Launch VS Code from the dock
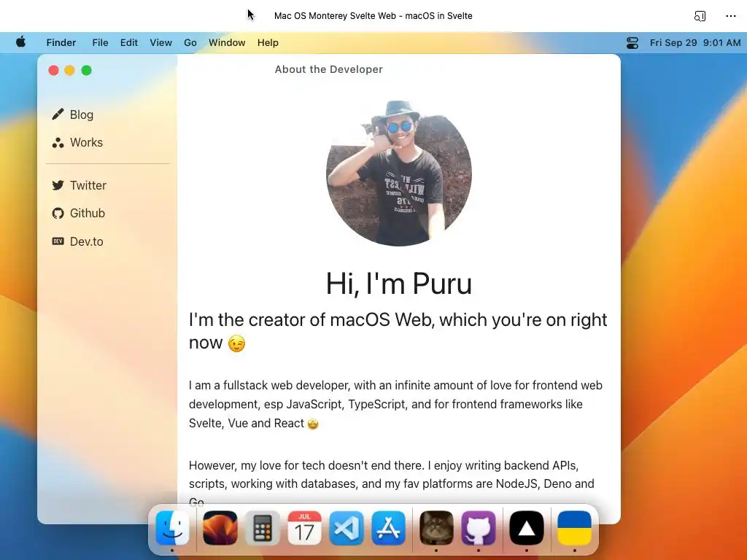The height and width of the screenshot is (560, 747). pyautogui.click(x=347, y=528)
